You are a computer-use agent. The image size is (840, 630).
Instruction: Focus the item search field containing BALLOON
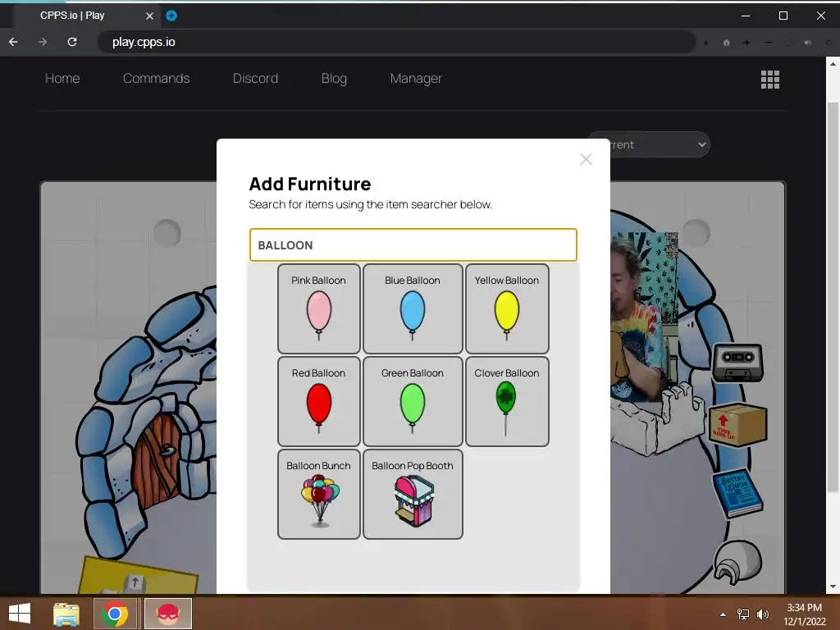coord(413,244)
